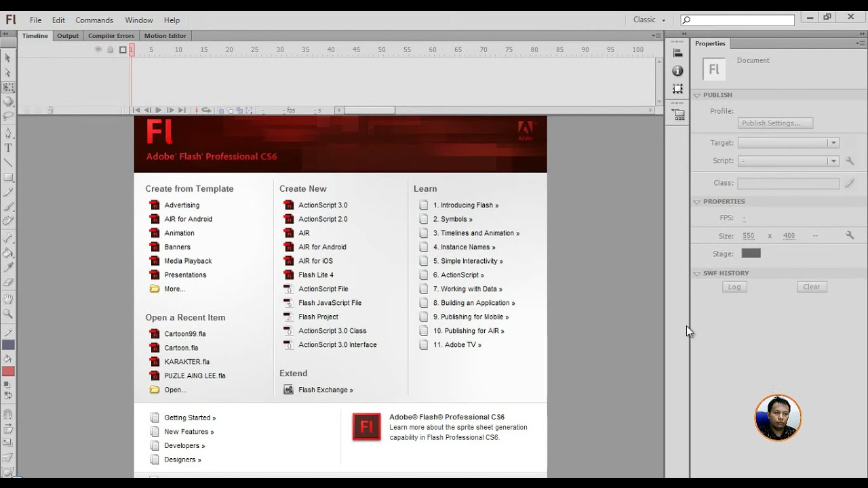Click the Black and White colors icon
The height and width of the screenshot is (488, 868).
[7, 384]
